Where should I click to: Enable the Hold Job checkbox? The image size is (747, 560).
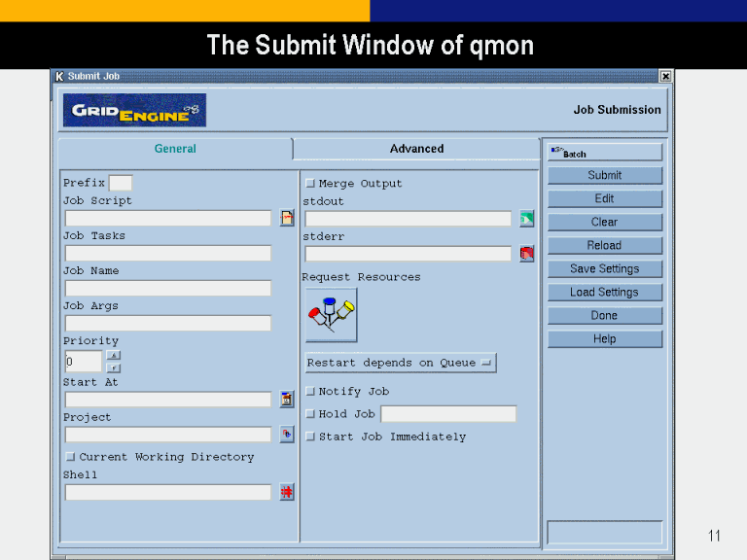pyautogui.click(x=310, y=413)
